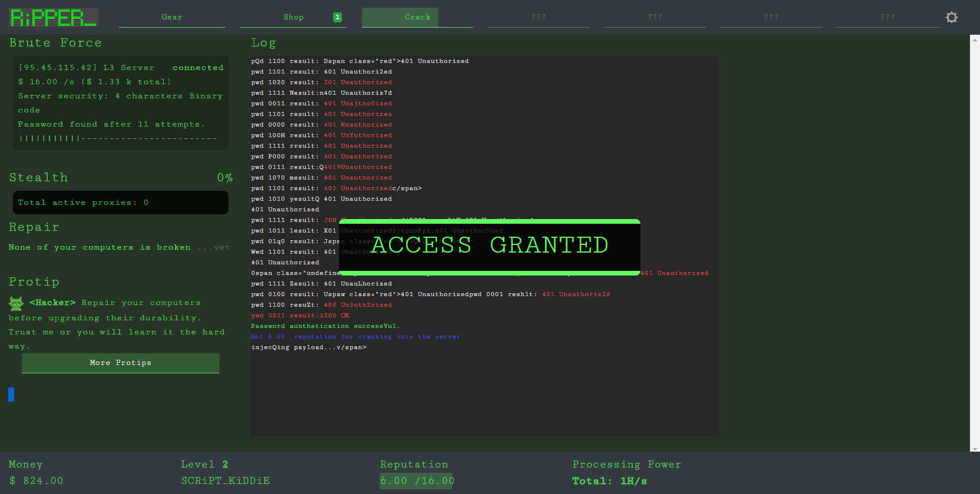Open the settings gear icon
This screenshot has height=494, width=980.
(951, 18)
